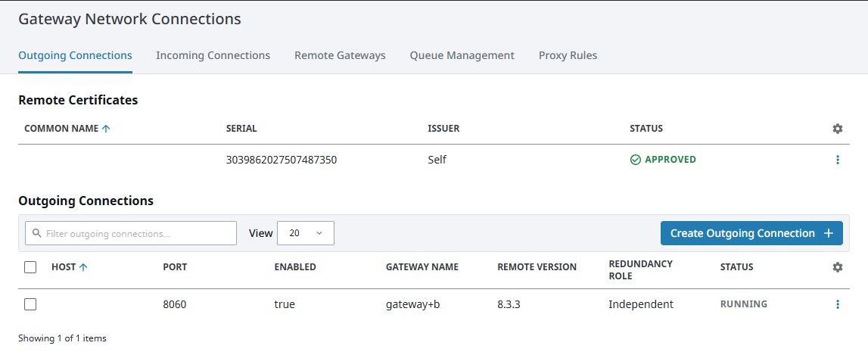Click the Create Outgoing Connection button
This screenshot has height=355, width=868.
(x=751, y=233)
